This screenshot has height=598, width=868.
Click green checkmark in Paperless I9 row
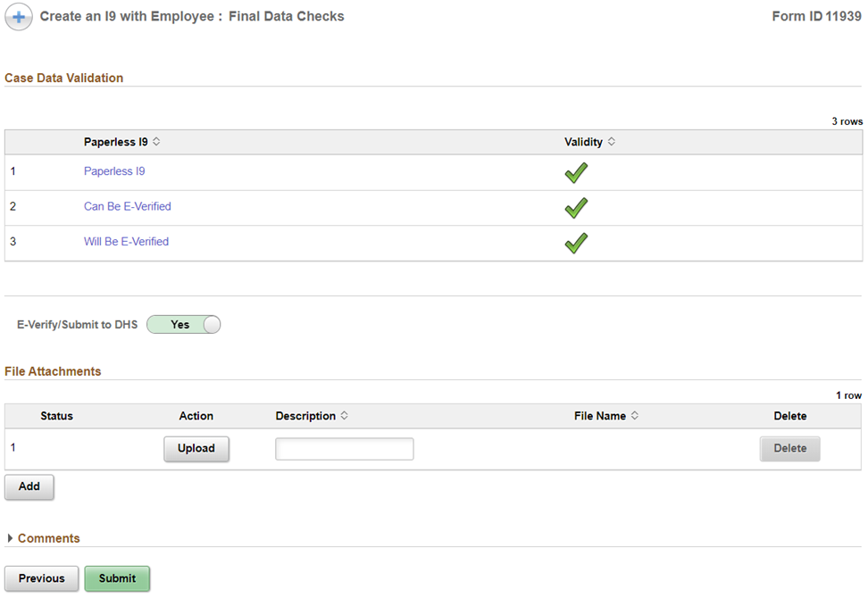(576, 172)
